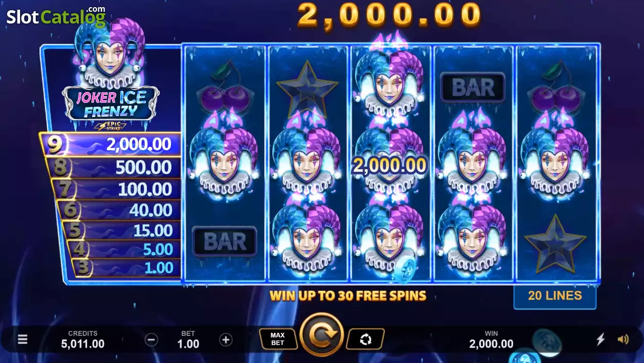Select jackpot level 9 row
Viewport: 644px width, 363px height.
[x=110, y=144]
